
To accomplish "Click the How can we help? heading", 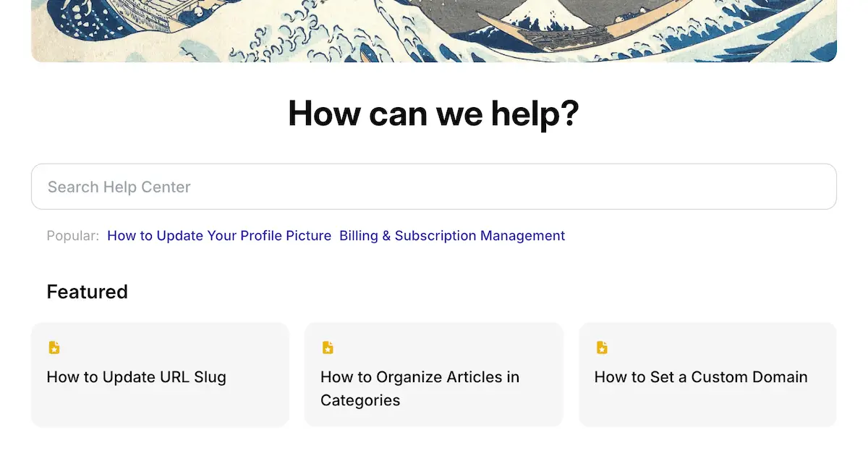I will 434,114.
